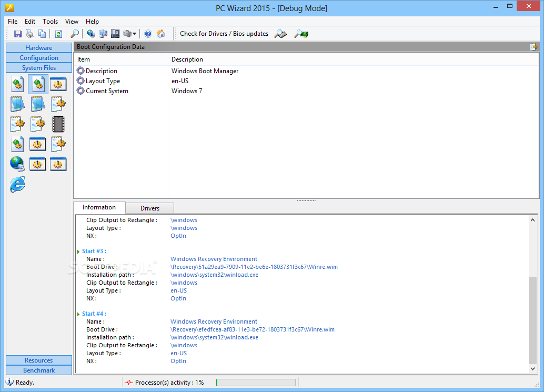544x392 pixels.
Task: Click the Print icon in toolbar
Action: click(30, 34)
